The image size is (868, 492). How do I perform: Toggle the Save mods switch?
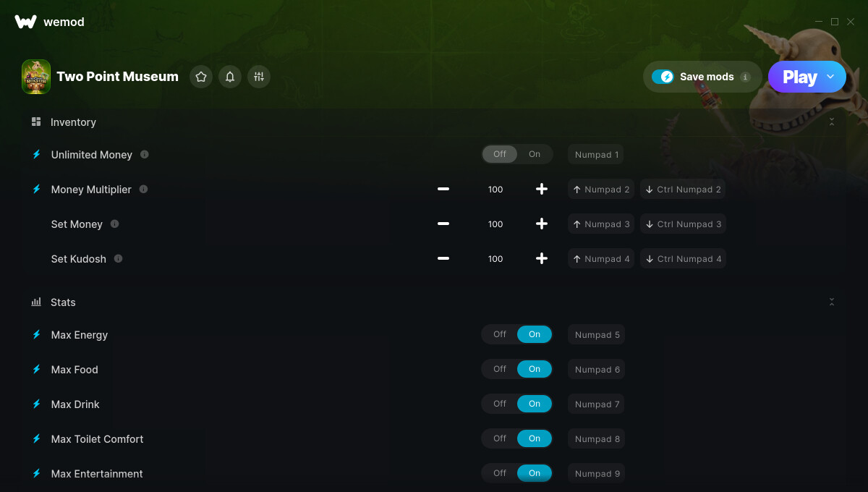(x=663, y=77)
